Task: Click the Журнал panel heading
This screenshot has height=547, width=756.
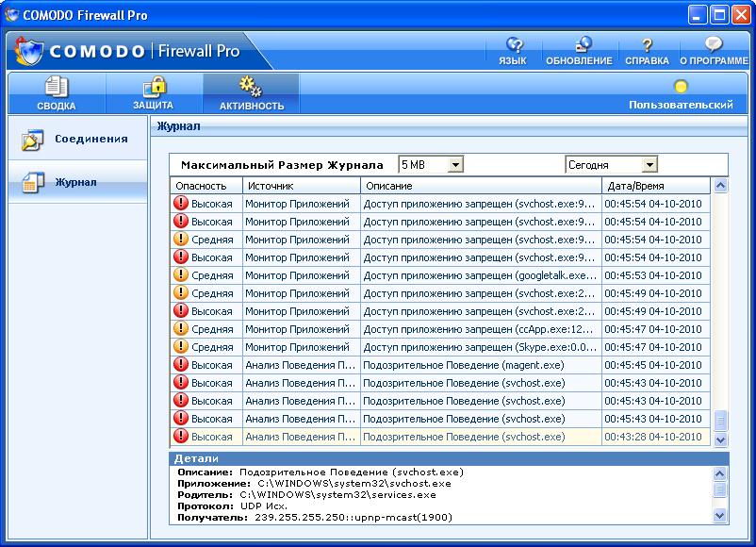Action: [178, 126]
